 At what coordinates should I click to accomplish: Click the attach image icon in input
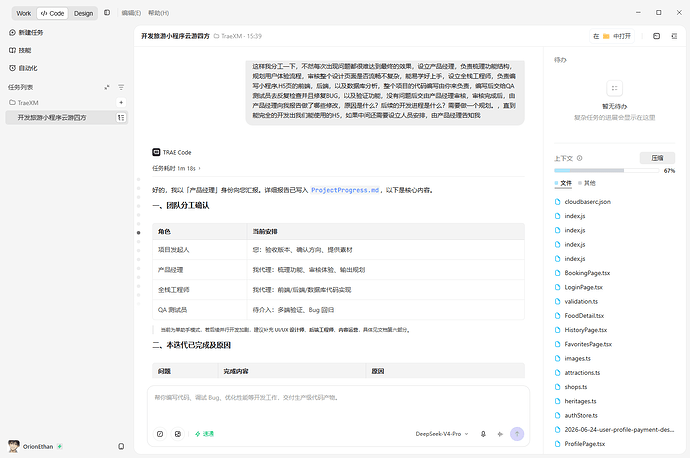(x=178, y=434)
